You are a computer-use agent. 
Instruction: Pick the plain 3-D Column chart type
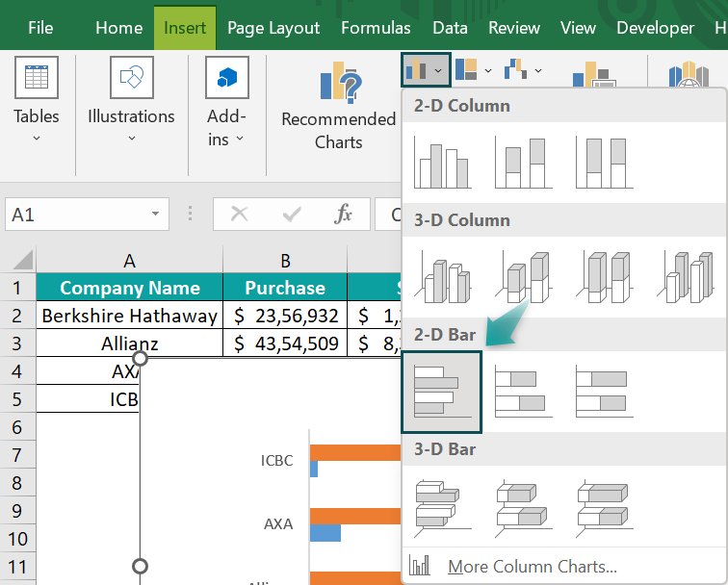tap(686, 277)
